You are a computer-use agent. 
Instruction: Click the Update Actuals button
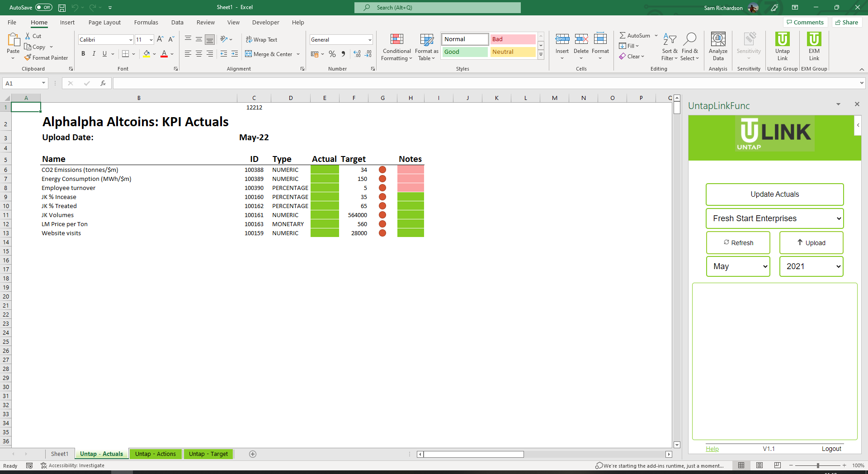(x=774, y=194)
